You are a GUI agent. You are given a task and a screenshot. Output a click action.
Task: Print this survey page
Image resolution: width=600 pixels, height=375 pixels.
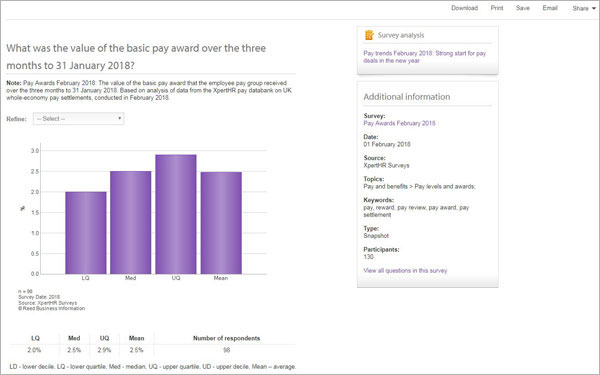point(497,8)
